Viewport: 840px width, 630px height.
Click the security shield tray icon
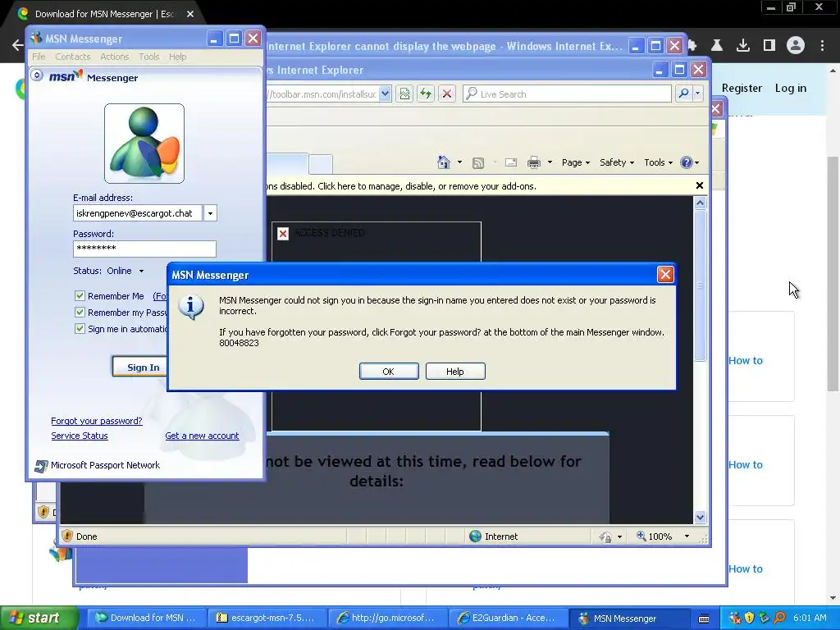tap(749, 618)
